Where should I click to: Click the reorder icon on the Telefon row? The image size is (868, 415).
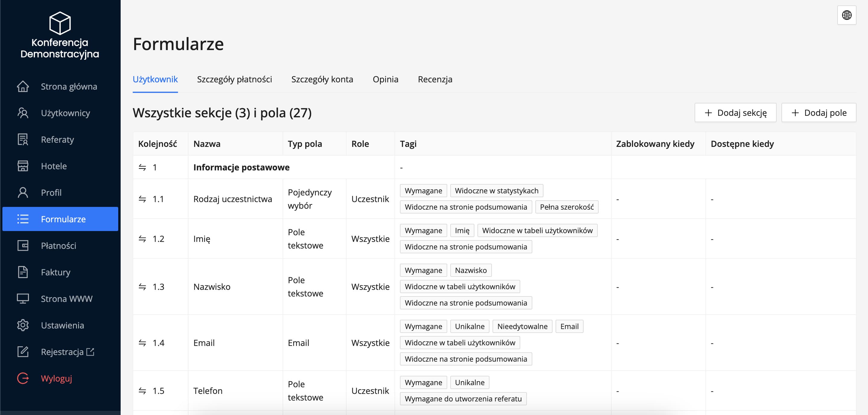click(142, 390)
